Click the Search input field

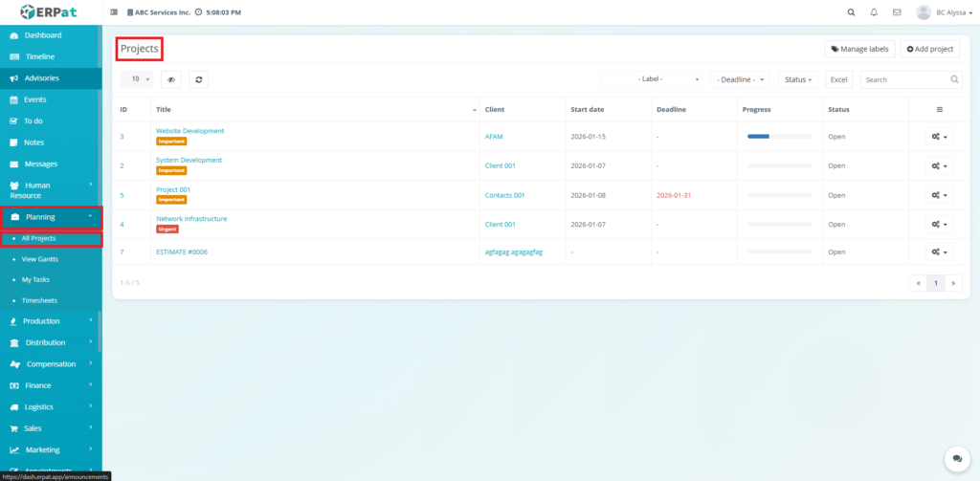tap(904, 79)
